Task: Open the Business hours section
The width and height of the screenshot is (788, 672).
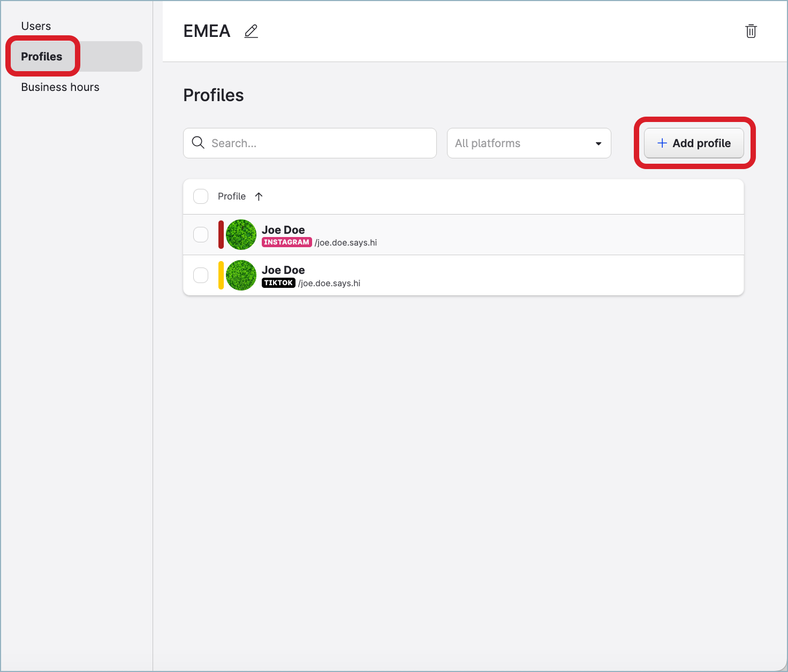Action: [60, 87]
